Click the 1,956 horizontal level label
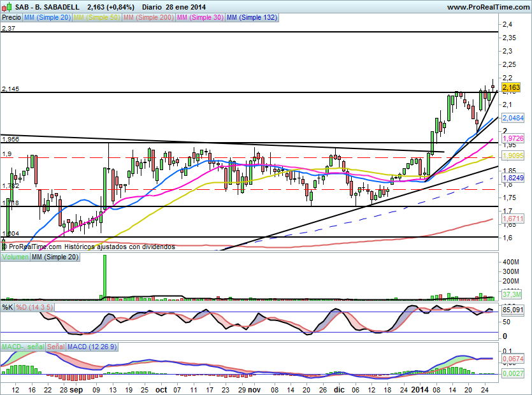 pyautogui.click(x=11, y=139)
